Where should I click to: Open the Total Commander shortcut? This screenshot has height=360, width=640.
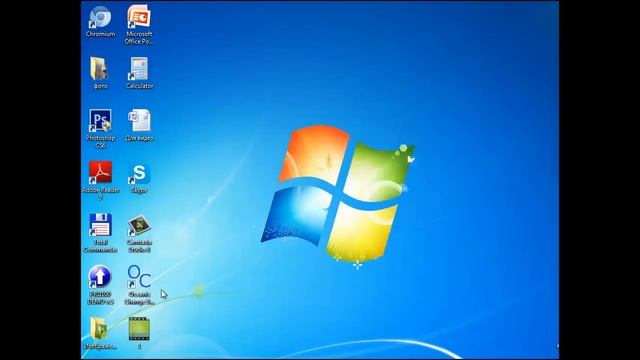click(100, 225)
